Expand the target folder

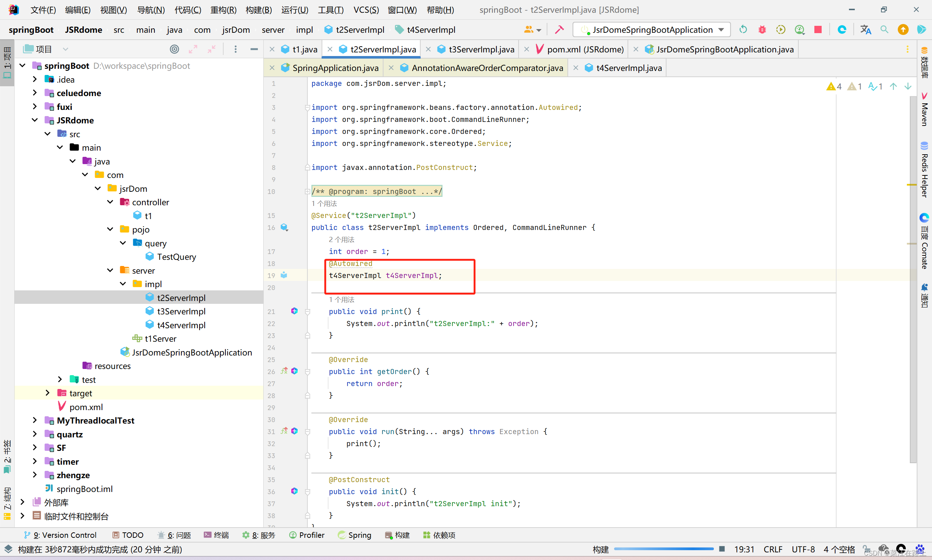point(48,393)
